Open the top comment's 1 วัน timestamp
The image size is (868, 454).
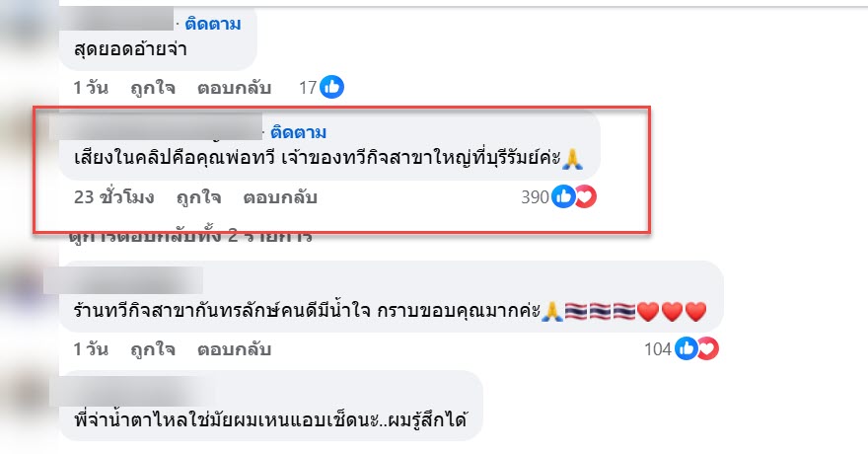coord(91,88)
